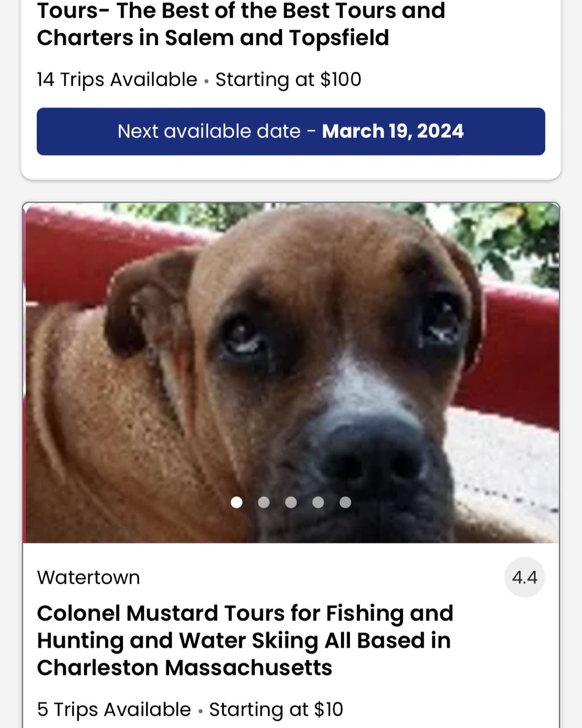The width and height of the screenshot is (582, 728).
Task: Click the bold 'March 19, 2024' date
Action: 393,131
